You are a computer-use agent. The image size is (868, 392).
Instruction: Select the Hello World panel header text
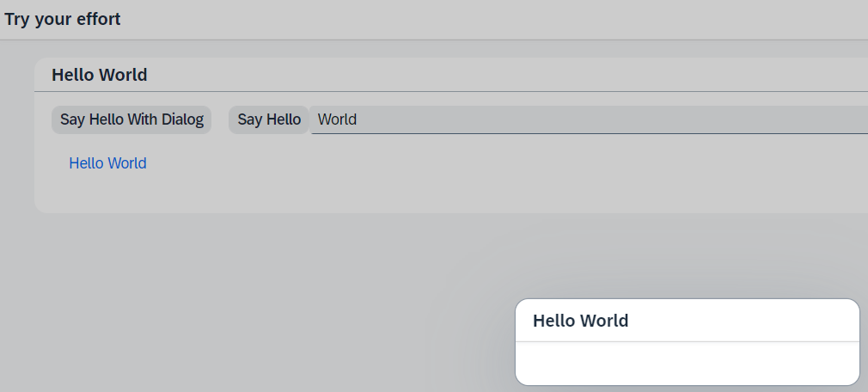point(100,75)
